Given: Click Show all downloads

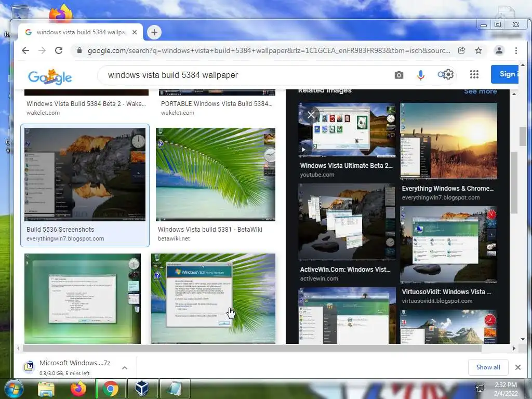Looking at the screenshot, I should point(488,367).
